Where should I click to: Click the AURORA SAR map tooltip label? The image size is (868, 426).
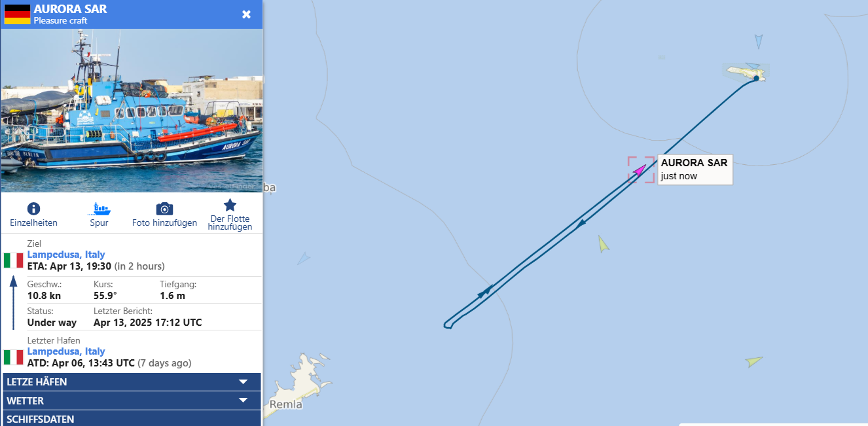pos(695,169)
